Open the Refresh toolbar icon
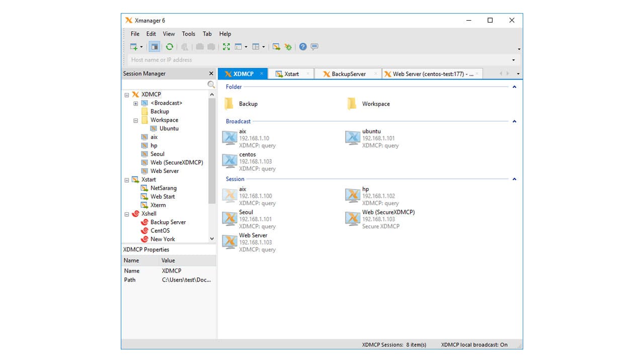 pos(170,46)
